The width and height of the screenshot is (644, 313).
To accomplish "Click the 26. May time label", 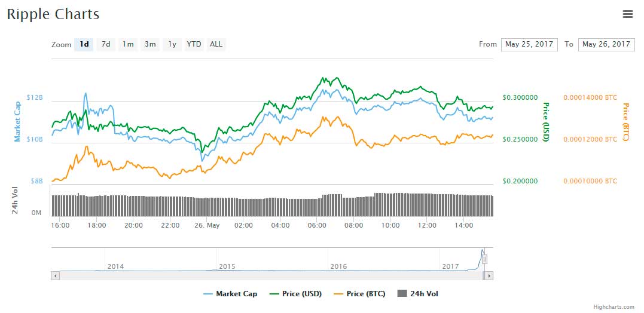I will [207, 225].
